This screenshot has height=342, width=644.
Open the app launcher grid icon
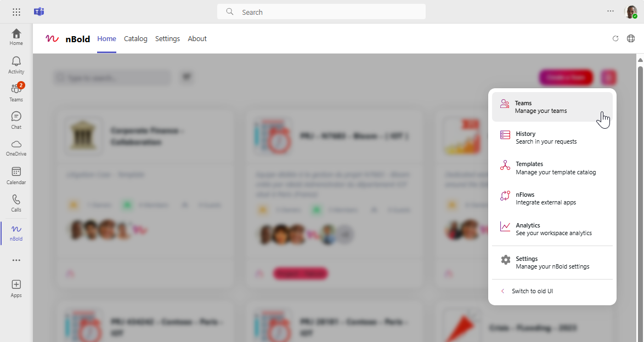click(x=16, y=12)
